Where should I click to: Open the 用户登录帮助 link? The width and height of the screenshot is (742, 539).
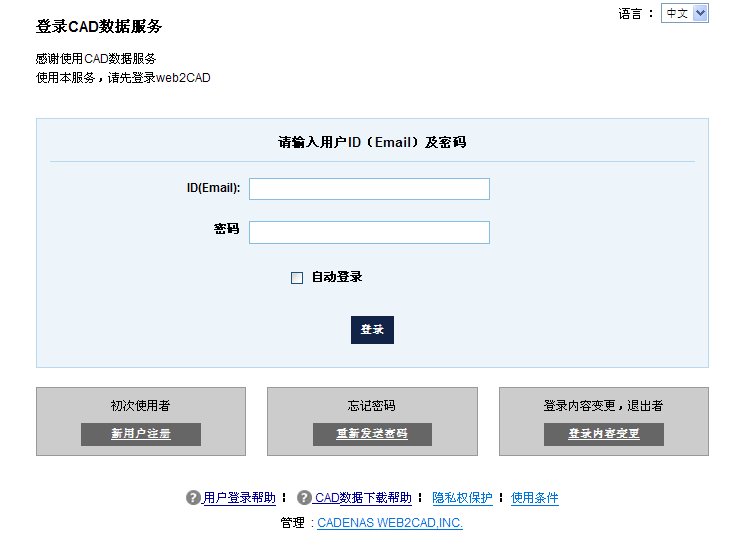[239, 498]
